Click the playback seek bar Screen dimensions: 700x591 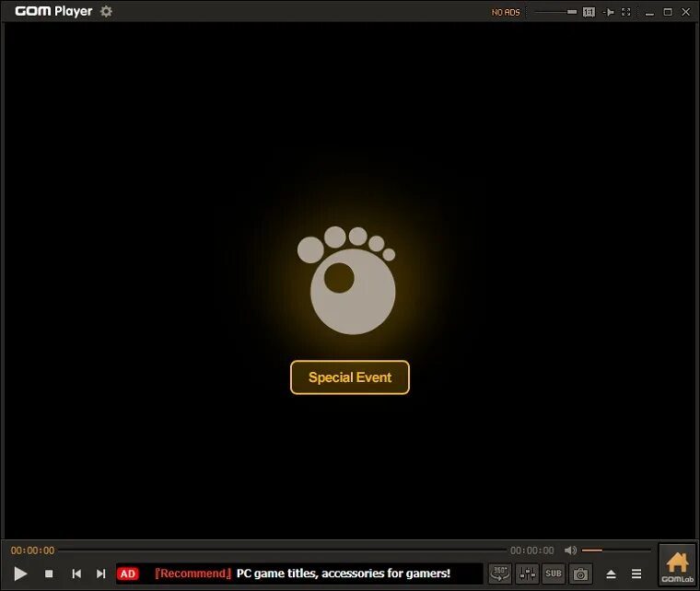click(x=282, y=550)
